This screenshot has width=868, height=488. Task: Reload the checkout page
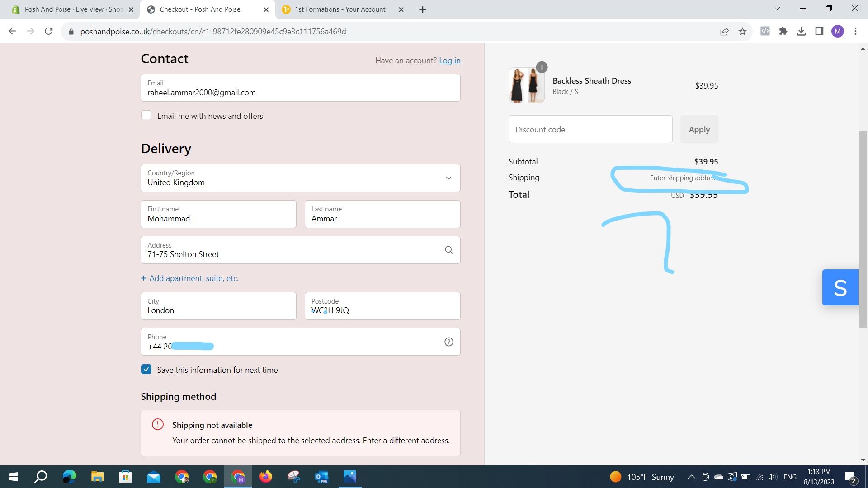coord(49,31)
